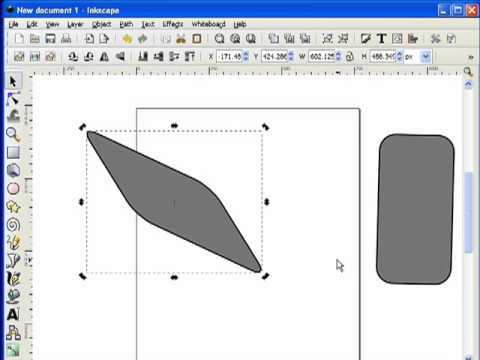Select the Star and polygon tool
The width and height of the screenshot is (480, 360).
(13, 207)
